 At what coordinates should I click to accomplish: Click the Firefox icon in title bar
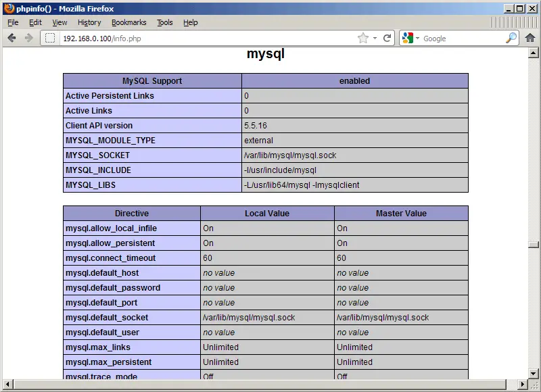[x=8, y=9]
